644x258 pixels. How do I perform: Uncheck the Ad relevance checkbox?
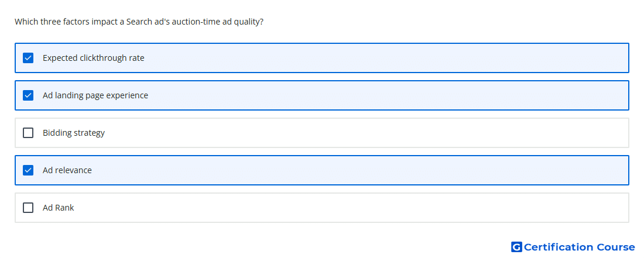[x=28, y=170]
